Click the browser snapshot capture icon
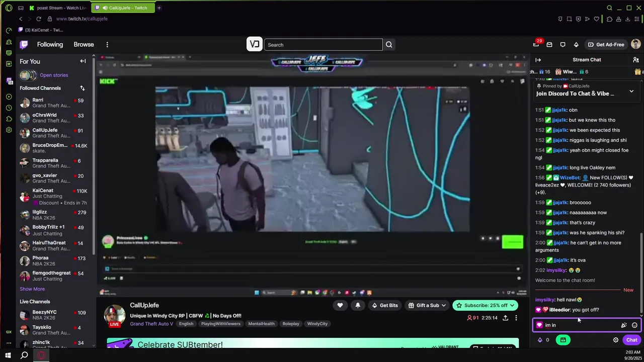644x362 pixels. (x=569, y=19)
